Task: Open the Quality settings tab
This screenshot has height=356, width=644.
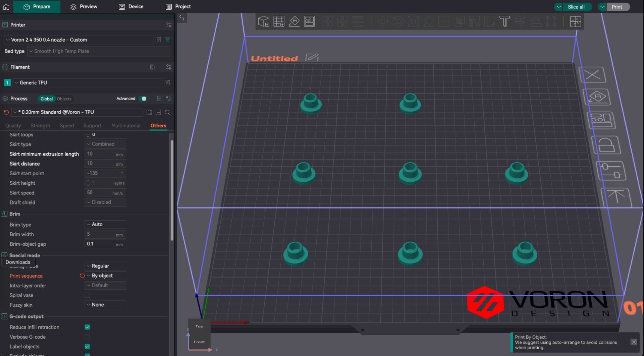Action: [13, 126]
